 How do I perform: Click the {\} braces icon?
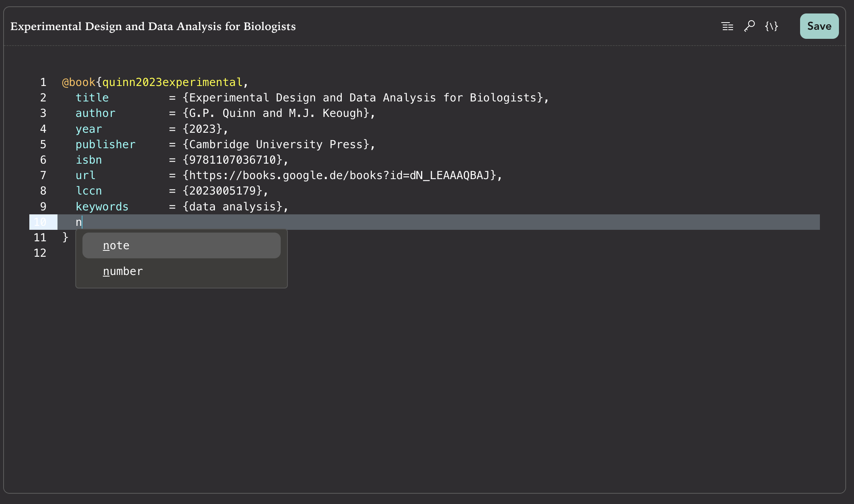click(x=772, y=26)
